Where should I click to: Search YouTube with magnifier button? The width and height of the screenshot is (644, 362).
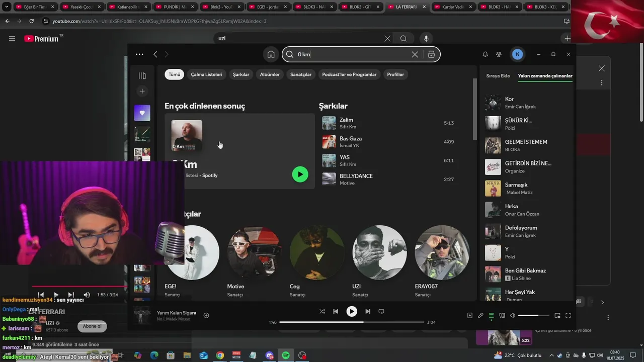pyautogui.click(x=403, y=38)
